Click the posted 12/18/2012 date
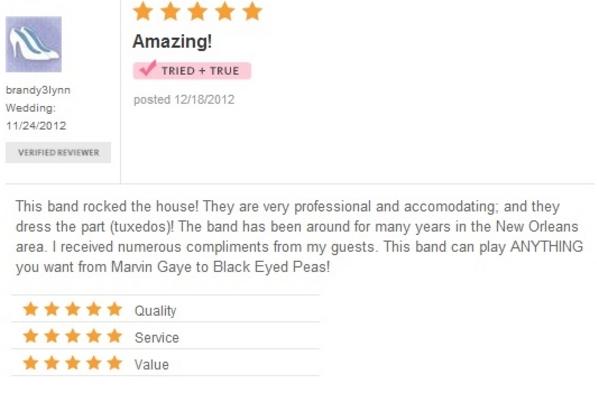Screen dimensions: 597x396 point(184,100)
